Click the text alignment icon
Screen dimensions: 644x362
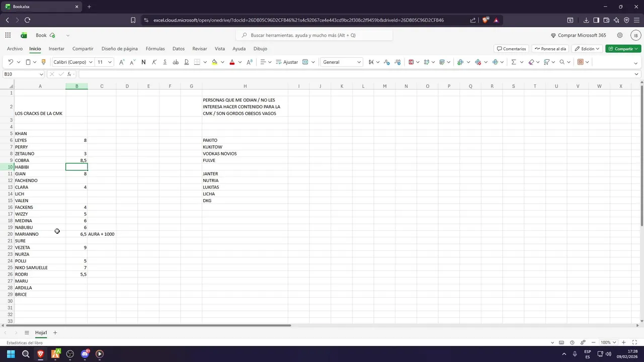point(263,62)
